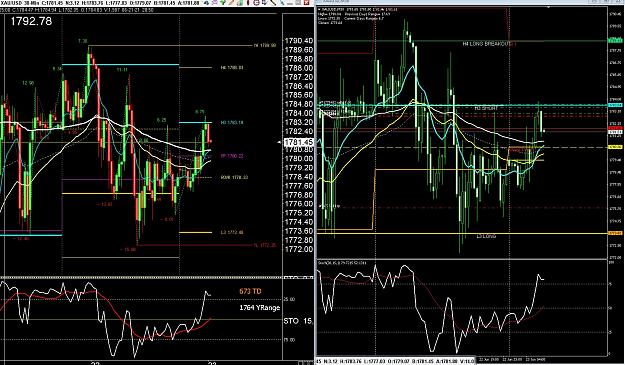The image size is (625, 365).
Task: Select the L3 pivot level label
Action: 232,232
